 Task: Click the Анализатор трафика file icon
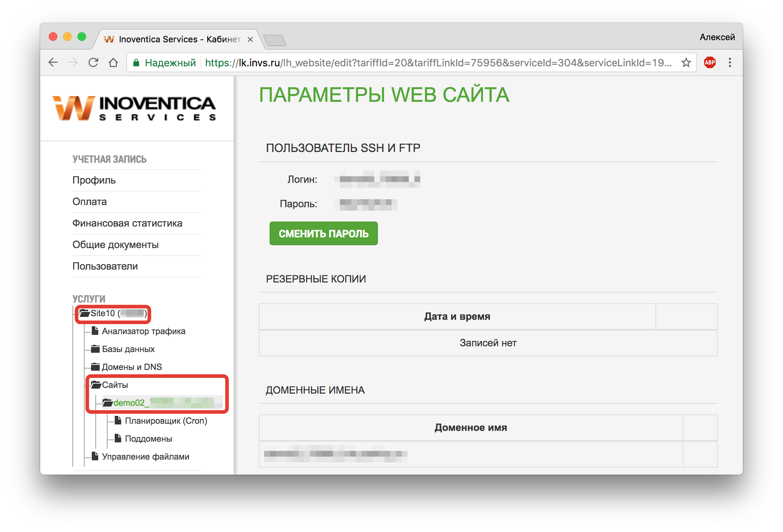95,331
